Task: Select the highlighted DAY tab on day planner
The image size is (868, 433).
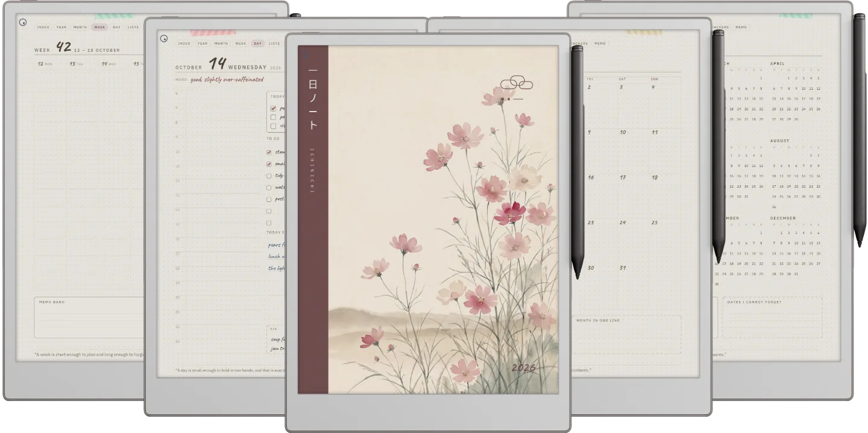Action: click(x=258, y=43)
